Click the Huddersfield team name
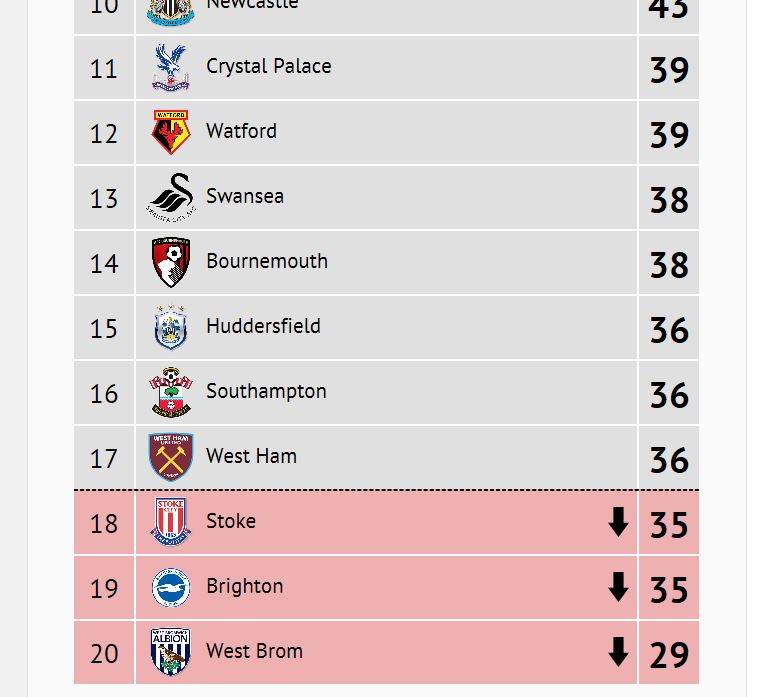This screenshot has width=757, height=697. [263, 326]
